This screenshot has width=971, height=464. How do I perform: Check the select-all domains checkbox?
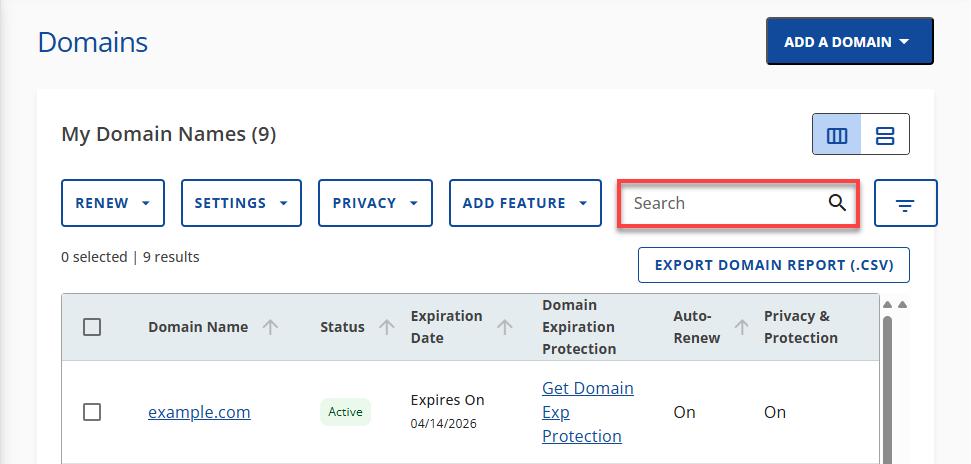(92, 327)
